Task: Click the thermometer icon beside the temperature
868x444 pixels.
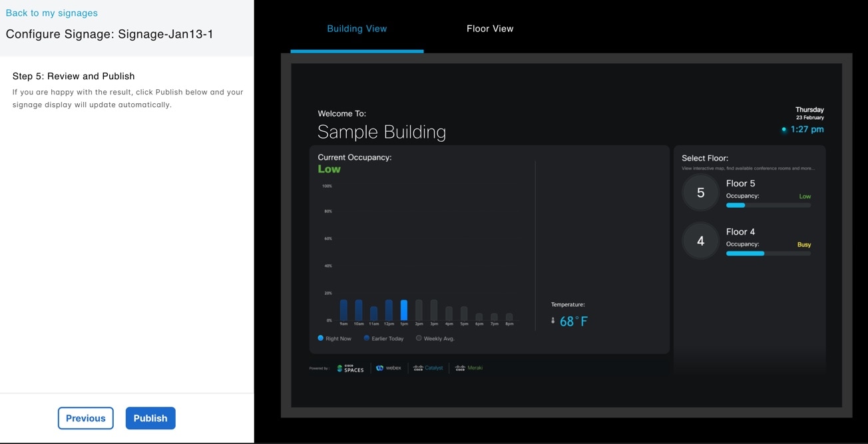Action: pyautogui.click(x=552, y=321)
